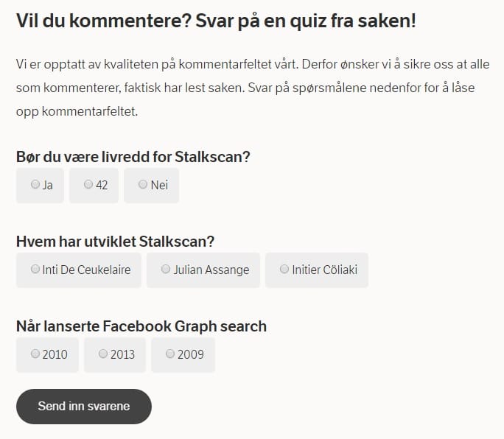Viewport: 504px width, 439px height.
Task: Click the 'Når lanserte Facebook Graph search' question
Action: tap(141, 326)
